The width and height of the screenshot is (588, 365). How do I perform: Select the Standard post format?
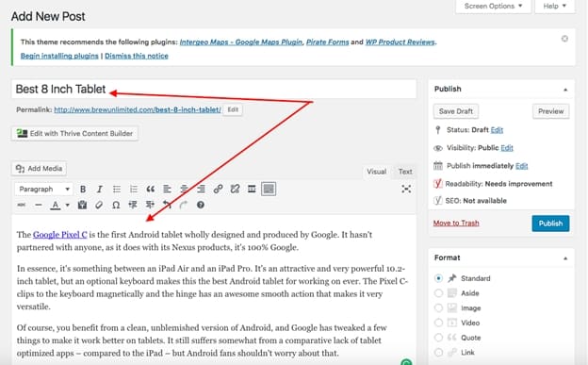[438, 278]
